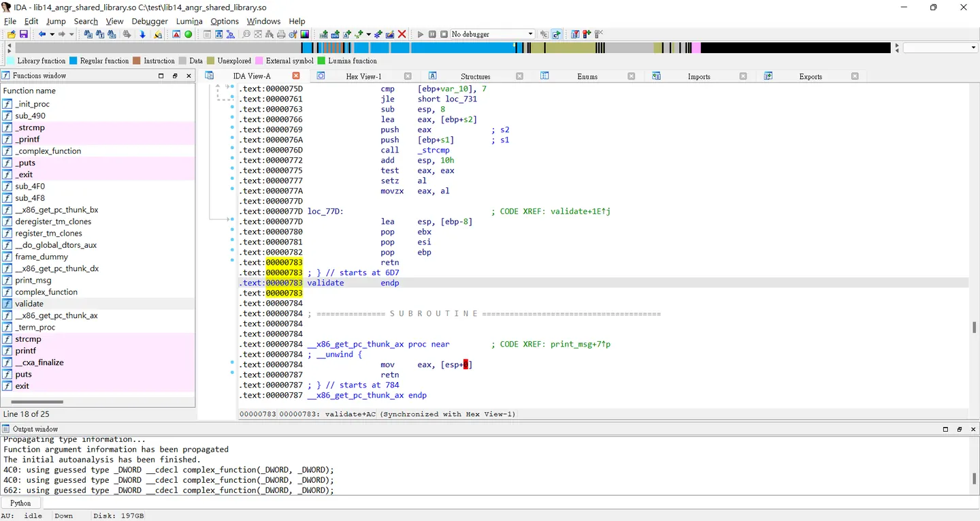
Task: Click the color palette toolbar icon
Action: pyautogui.click(x=305, y=34)
